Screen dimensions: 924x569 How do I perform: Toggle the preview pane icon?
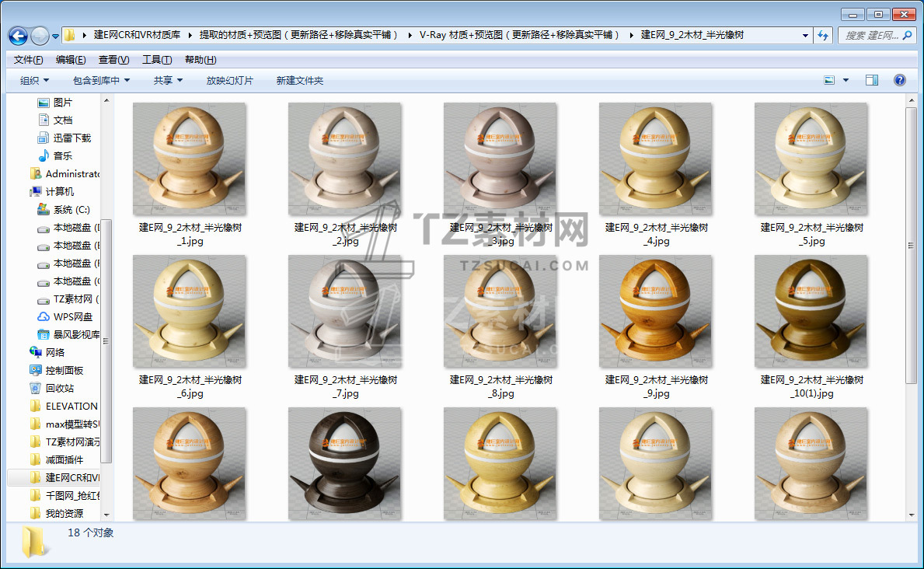coord(871,80)
